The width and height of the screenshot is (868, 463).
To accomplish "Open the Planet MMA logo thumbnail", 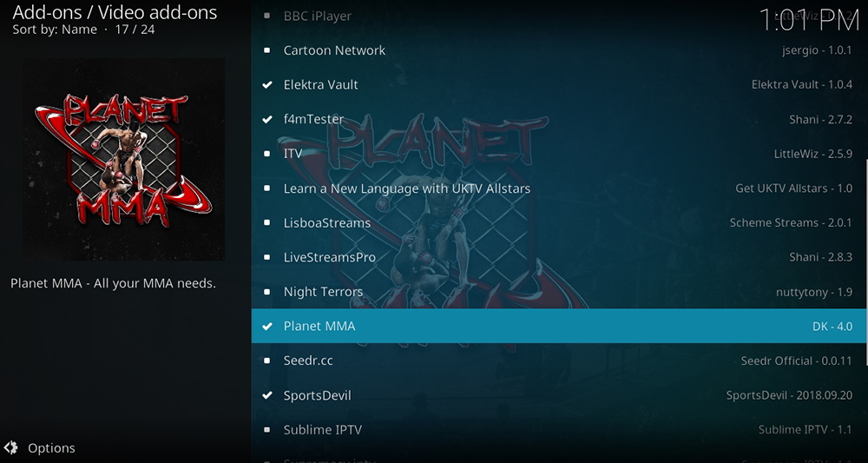I will pyautogui.click(x=124, y=160).
